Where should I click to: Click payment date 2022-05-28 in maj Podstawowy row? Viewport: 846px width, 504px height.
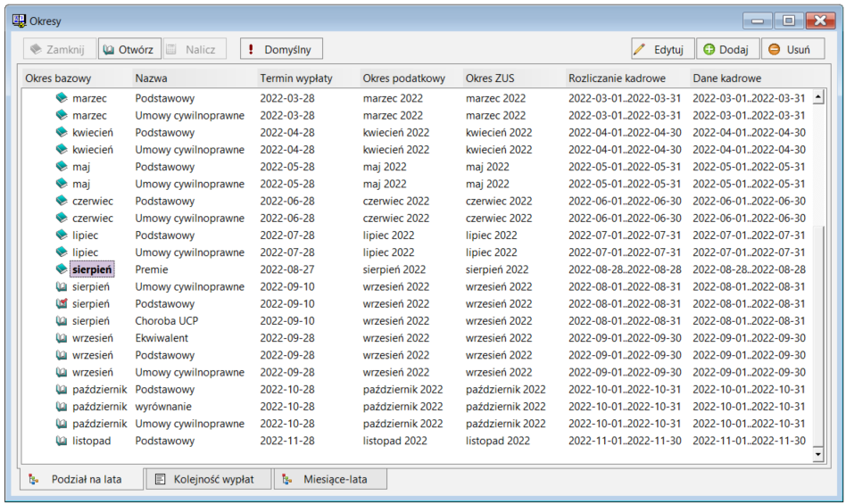coord(287,167)
